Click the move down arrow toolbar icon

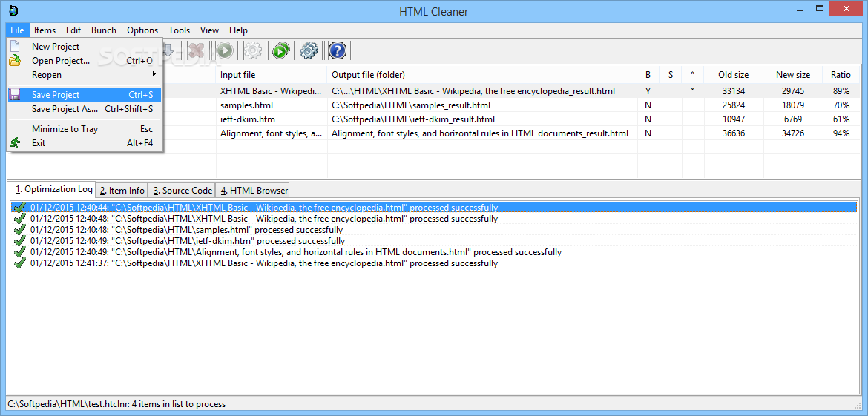coord(169,51)
